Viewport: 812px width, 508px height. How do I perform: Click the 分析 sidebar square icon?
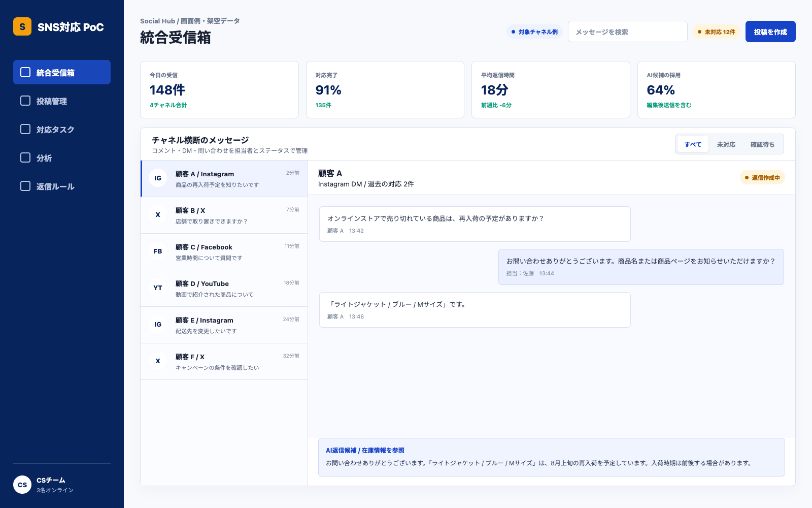point(25,157)
